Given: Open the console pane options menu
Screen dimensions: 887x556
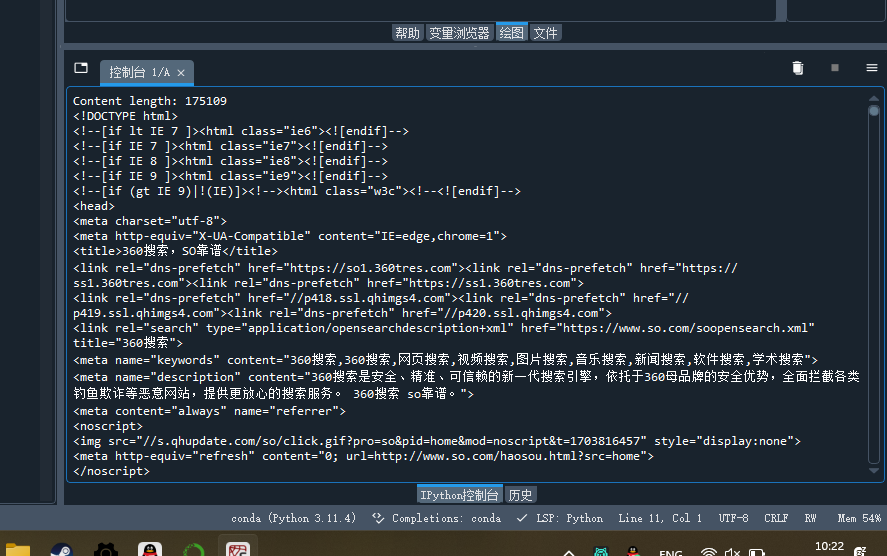Looking at the screenshot, I should tap(872, 68).
